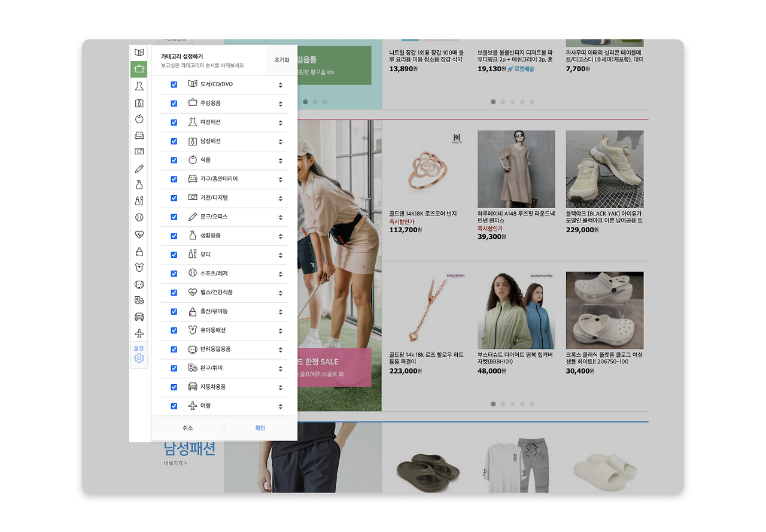Select the highlighted kitchenware pot icon in sidebar
This screenshot has width=766, height=532.
click(139, 69)
